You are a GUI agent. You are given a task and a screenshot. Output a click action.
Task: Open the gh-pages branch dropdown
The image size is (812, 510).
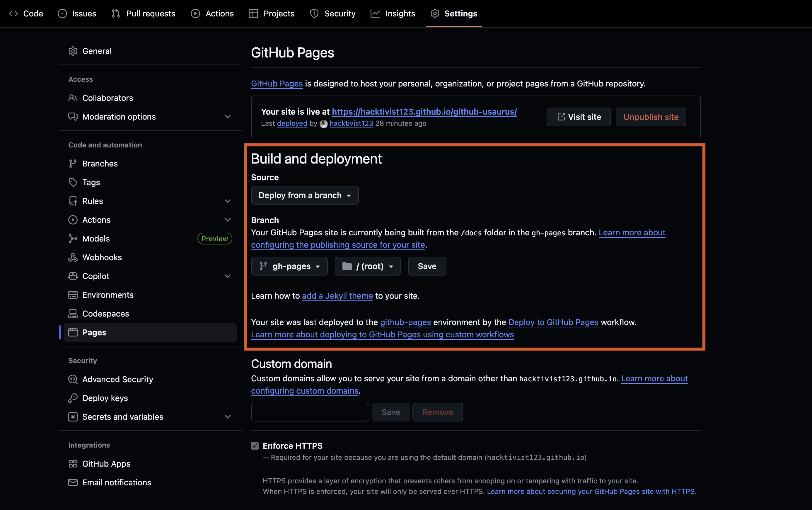[289, 266]
